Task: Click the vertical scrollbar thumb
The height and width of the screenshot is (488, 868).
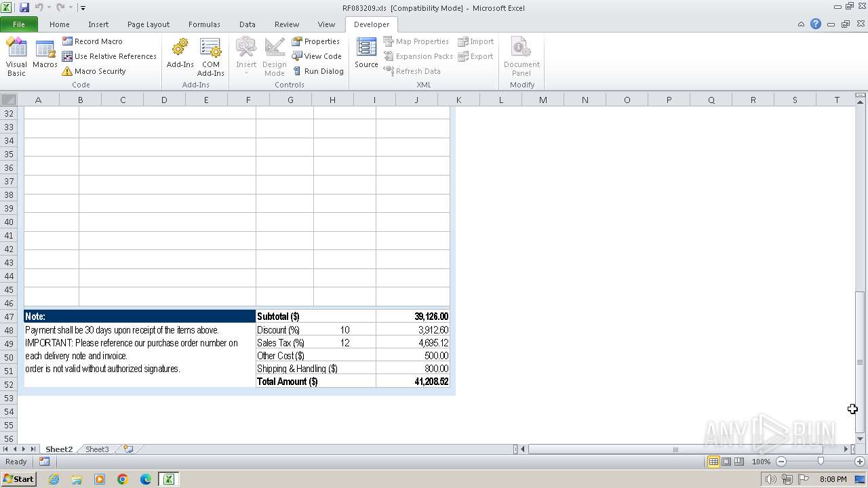Action: coord(860,362)
